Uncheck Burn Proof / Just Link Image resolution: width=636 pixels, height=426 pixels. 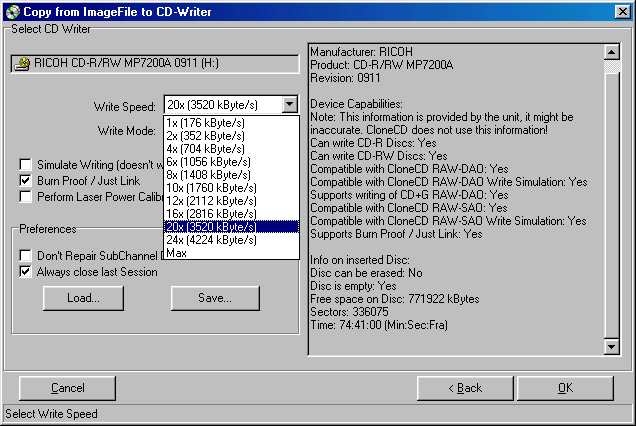pos(25,181)
